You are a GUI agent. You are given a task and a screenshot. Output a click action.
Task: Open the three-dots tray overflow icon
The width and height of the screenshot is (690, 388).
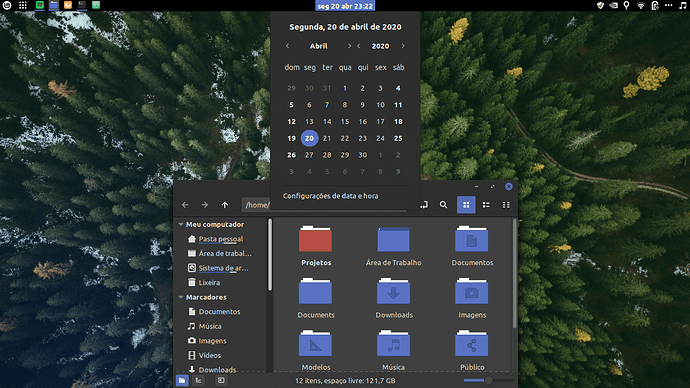click(x=669, y=5)
